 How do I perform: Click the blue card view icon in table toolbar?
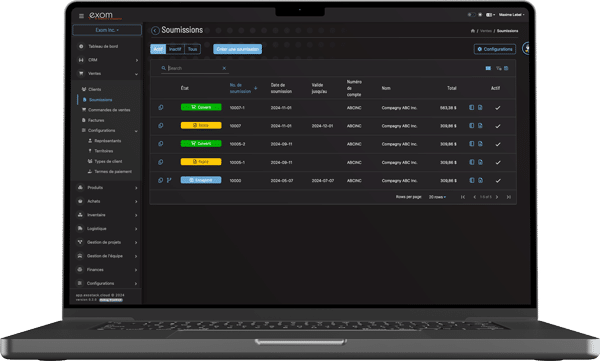click(488, 68)
